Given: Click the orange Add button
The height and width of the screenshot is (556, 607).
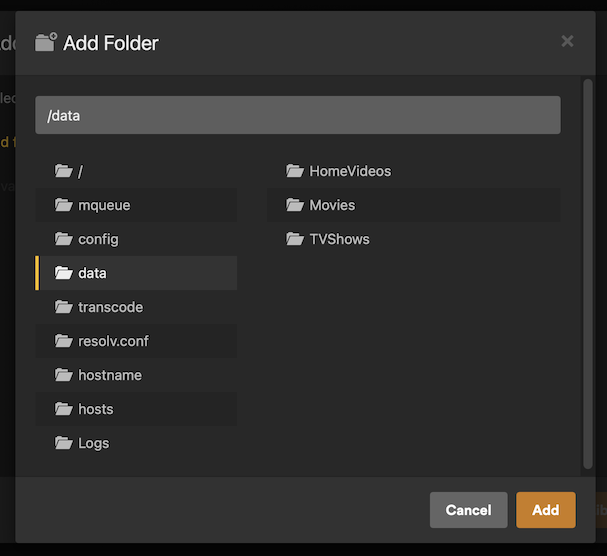Looking at the screenshot, I should click(x=546, y=510).
